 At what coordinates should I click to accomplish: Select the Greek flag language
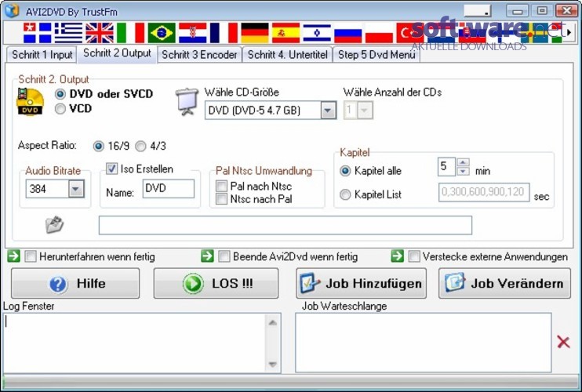pos(68,33)
